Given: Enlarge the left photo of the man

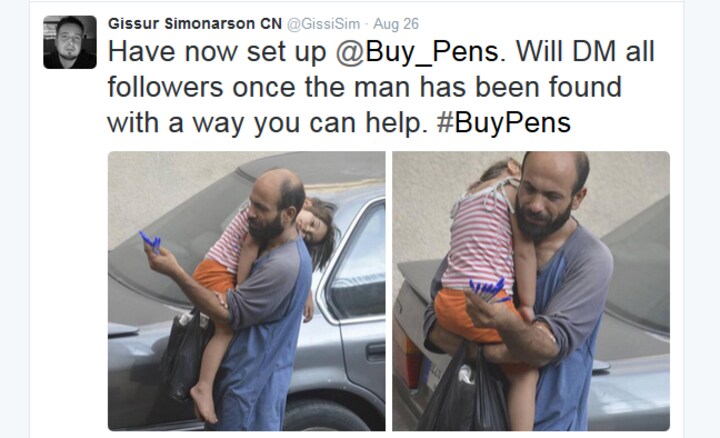Looking at the screenshot, I should (x=247, y=291).
